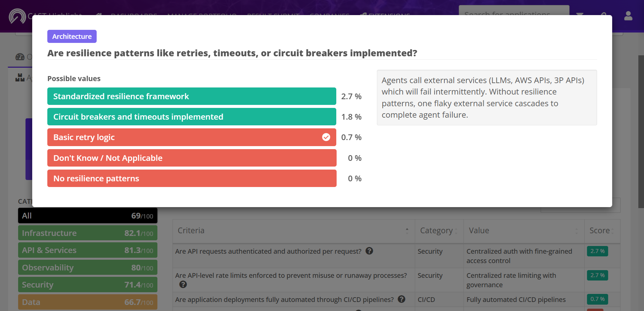Click the dashboard gauge icon tab
644x311 pixels.
(20, 57)
